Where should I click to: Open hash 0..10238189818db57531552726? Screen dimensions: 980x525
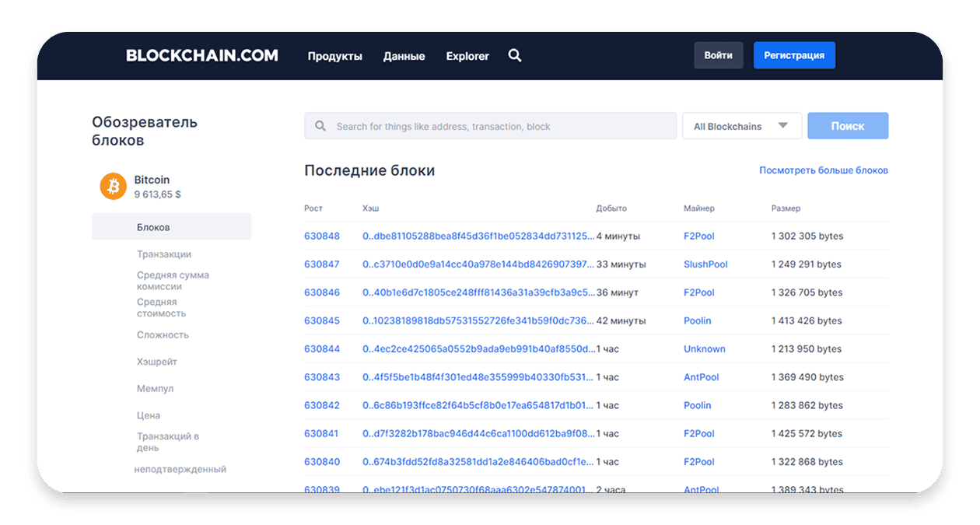click(x=478, y=320)
